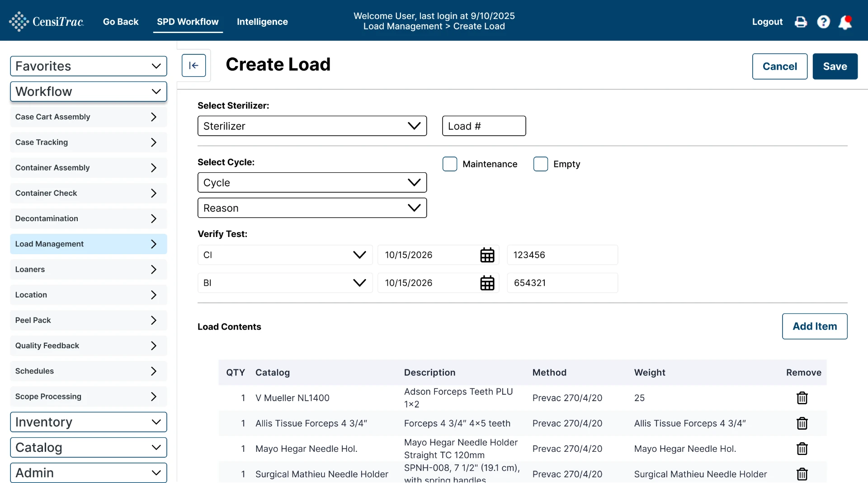Open the help question mark icon

click(x=823, y=22)
